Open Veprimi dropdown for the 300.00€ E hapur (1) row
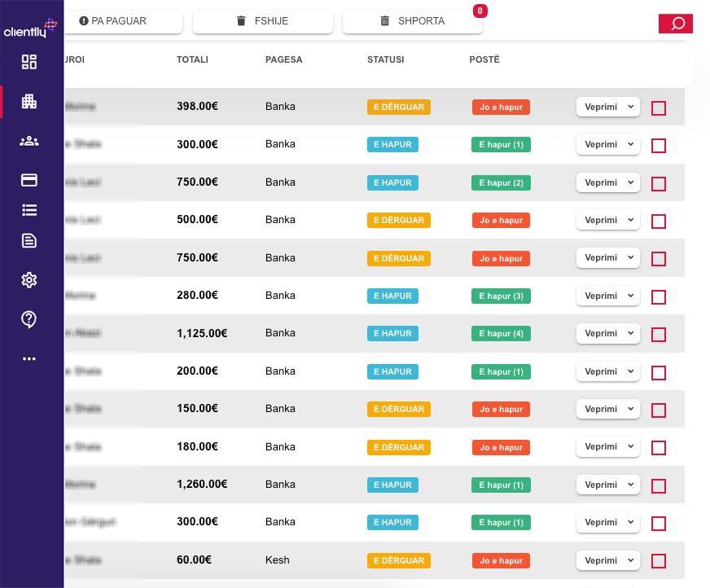Image resolution: width=710 pixels, height=588 pixels. pyautogui.click(x=607, y=145)
